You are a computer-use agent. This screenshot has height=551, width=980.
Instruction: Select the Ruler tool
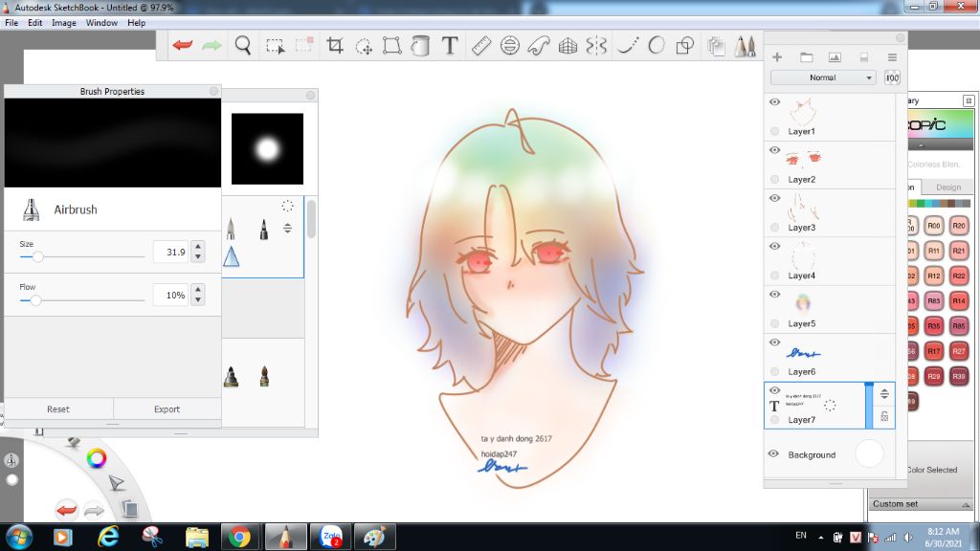tap(481, 46)
